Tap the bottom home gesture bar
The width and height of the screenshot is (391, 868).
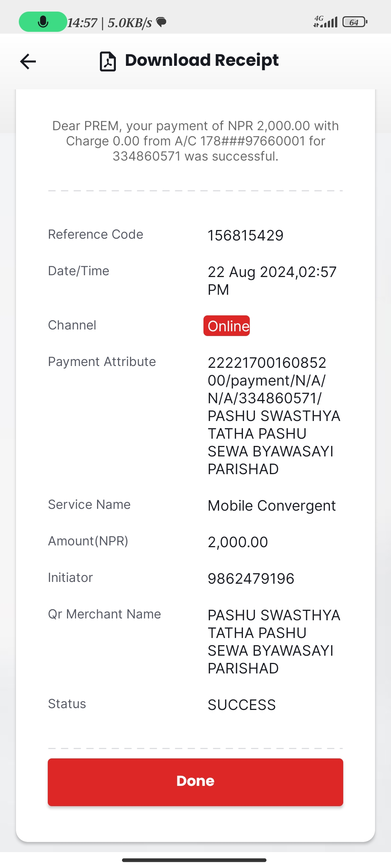click(x=194, y=860)
